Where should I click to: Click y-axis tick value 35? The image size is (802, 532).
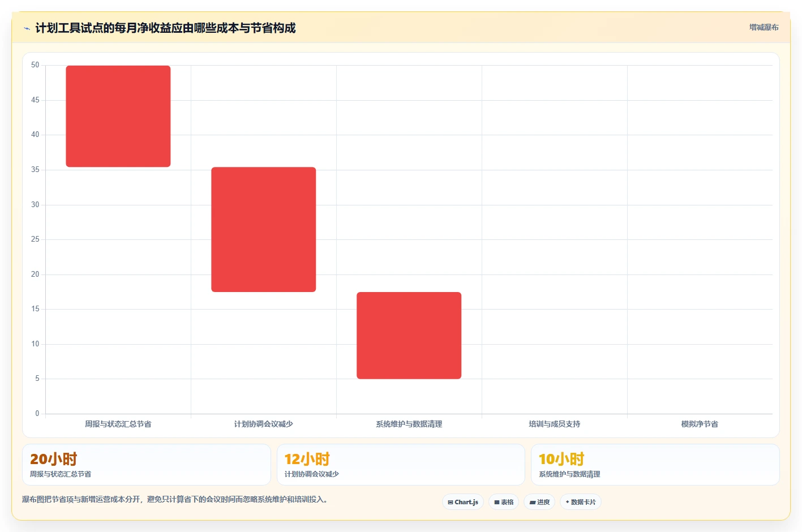[35, 170]
